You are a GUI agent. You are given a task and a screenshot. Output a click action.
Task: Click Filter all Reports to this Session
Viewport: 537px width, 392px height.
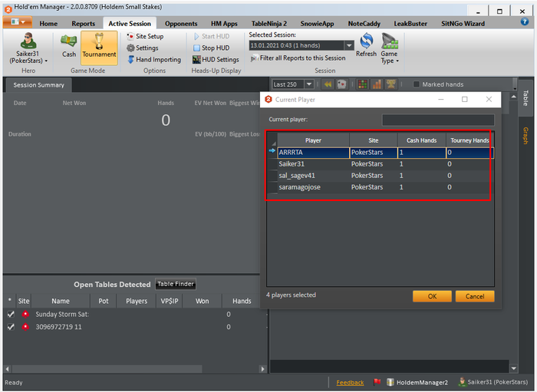coord(298,58)
